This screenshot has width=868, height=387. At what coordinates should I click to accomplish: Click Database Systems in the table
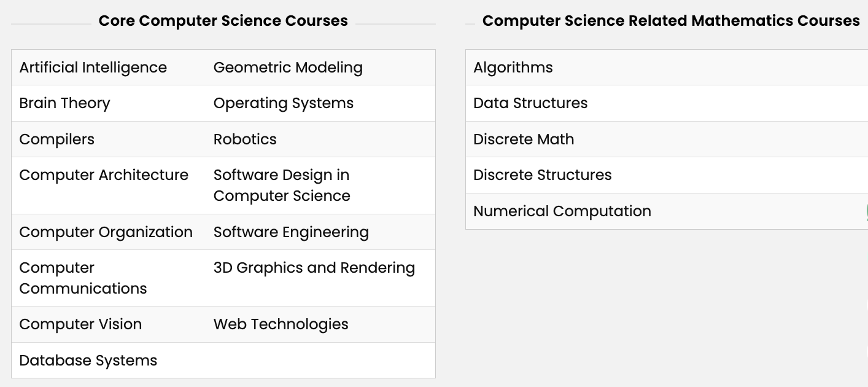(x=88, y=361)
